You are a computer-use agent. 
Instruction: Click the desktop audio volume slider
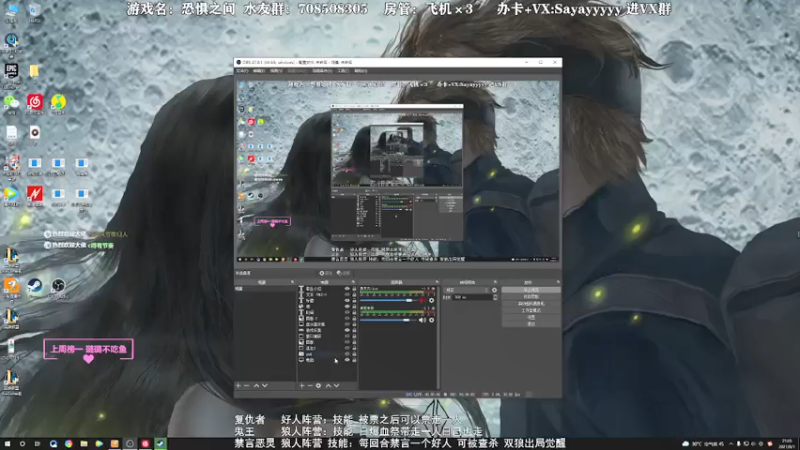389,320
